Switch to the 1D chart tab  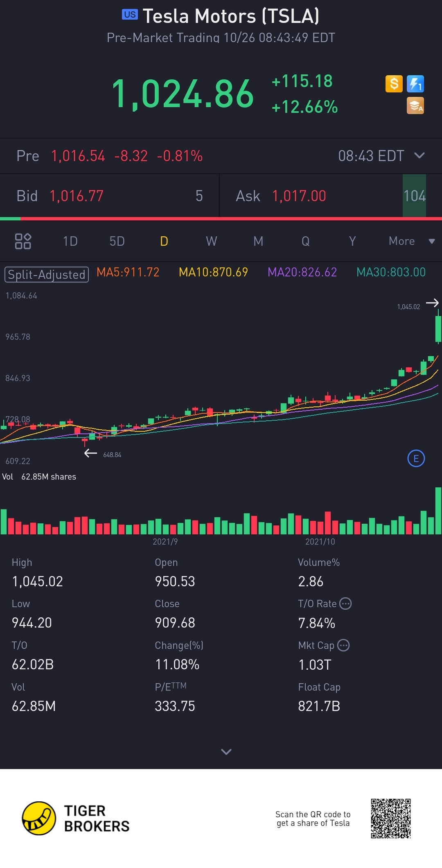[70, 241]
